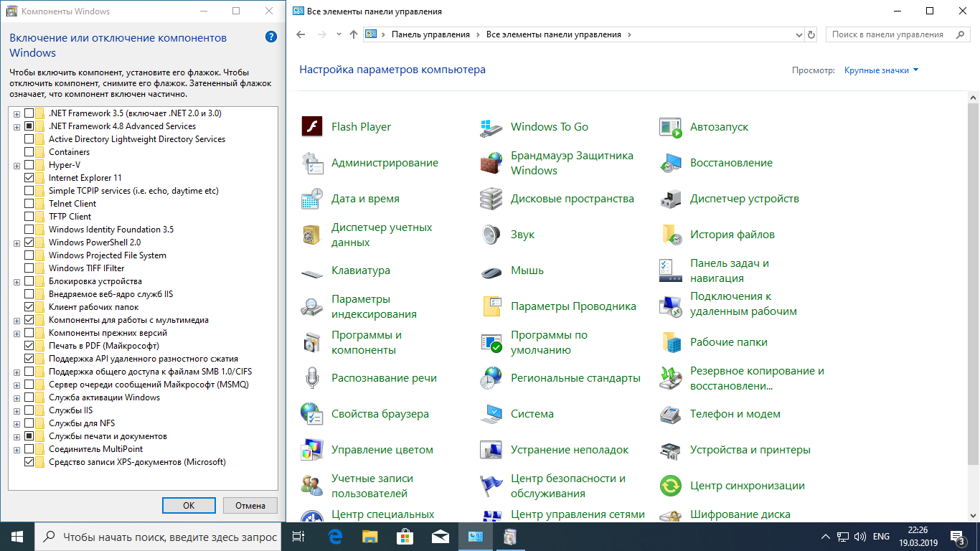Click the help question mark icon

(x=271, y=37)
